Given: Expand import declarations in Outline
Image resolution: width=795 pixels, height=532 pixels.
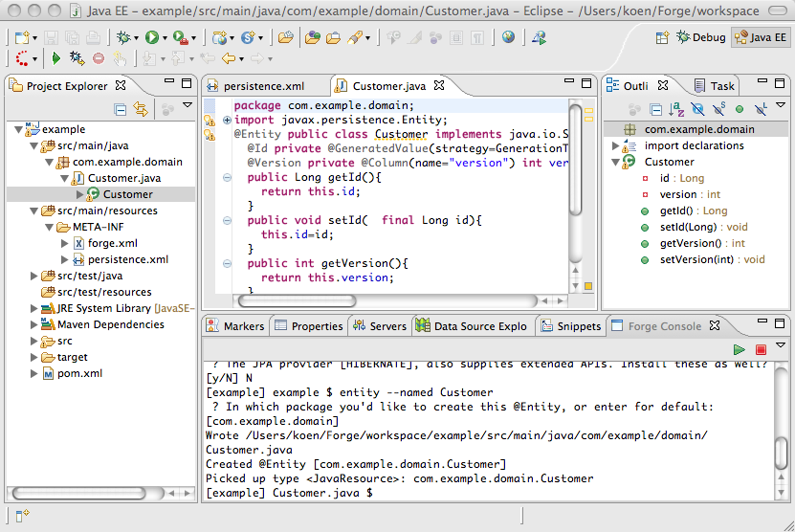Looking at the screenshot, I should tap(616, 146).
